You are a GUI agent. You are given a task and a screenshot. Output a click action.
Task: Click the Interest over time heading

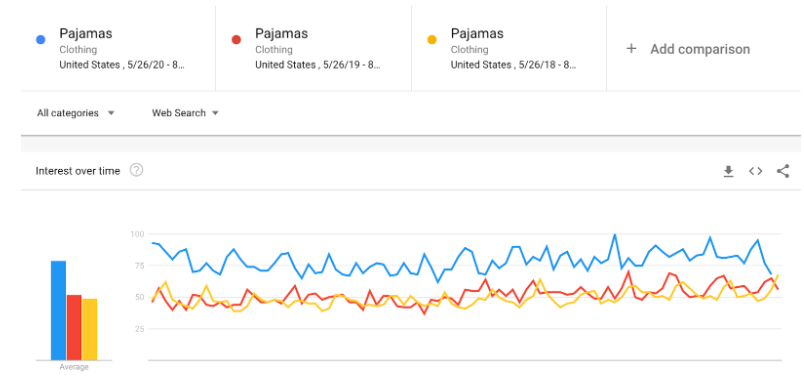pos(78,171)
